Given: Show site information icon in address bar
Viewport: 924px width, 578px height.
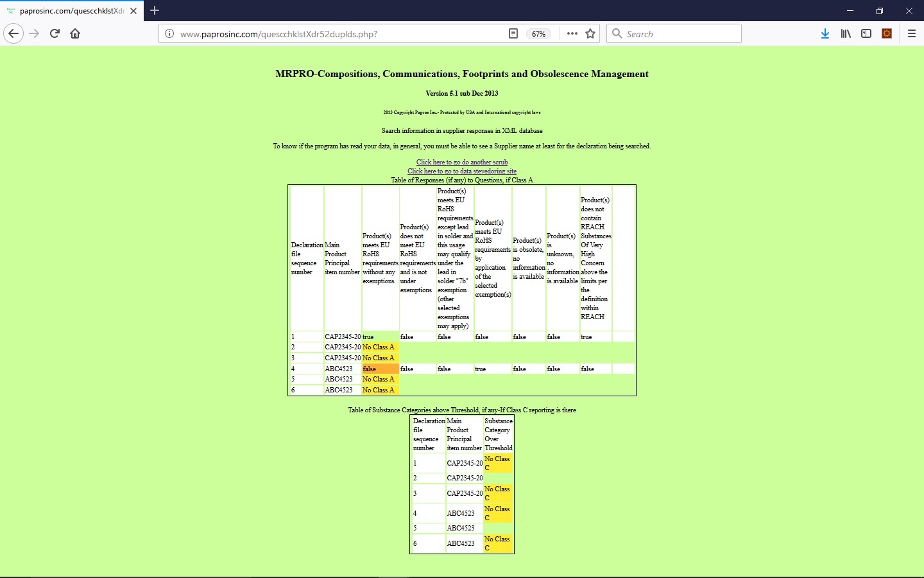Looking at the screenshot, I should click(169, 34).
